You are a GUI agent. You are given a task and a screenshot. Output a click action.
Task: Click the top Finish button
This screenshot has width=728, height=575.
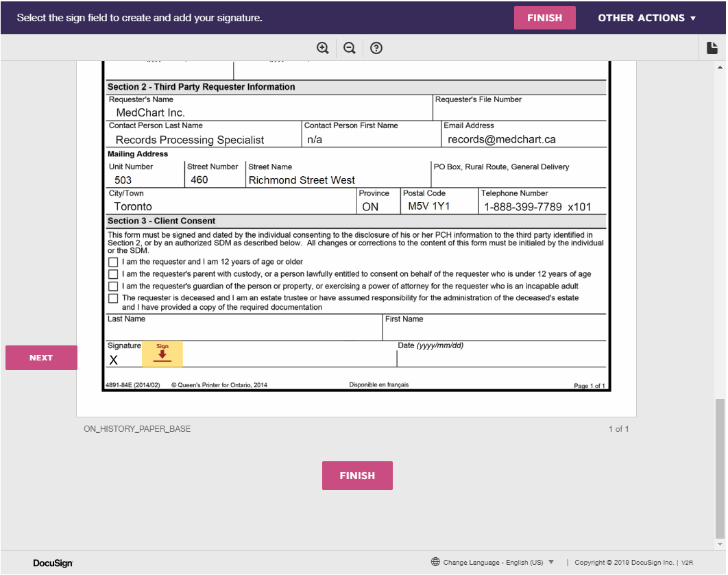544,18
